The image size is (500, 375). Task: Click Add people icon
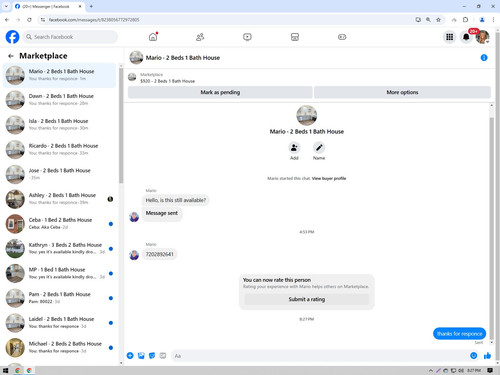[x=294, y=147]
